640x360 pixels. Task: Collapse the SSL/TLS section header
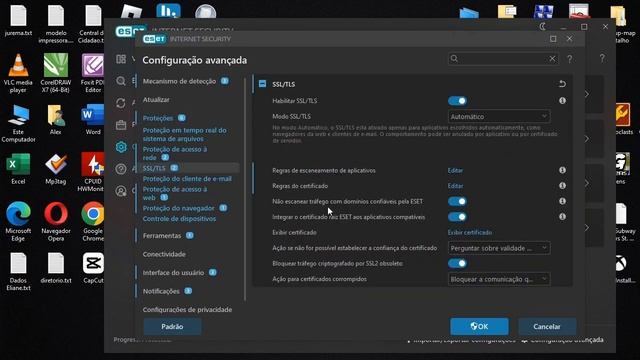pyautogui.click(x=262, y=84)
